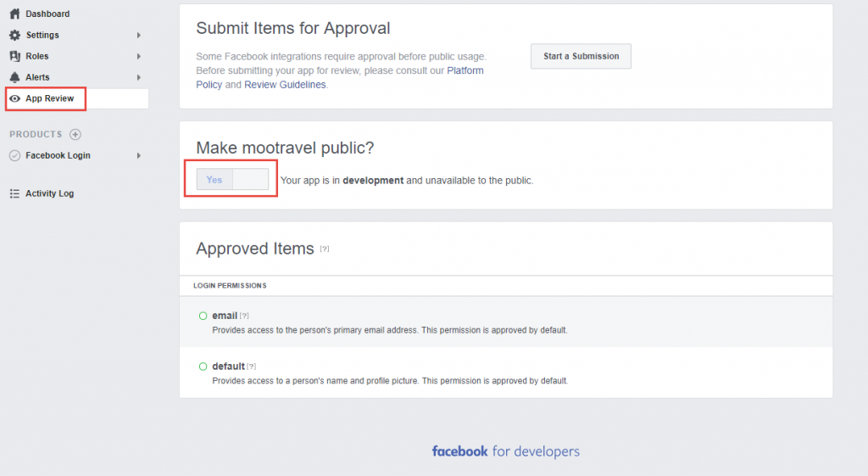Toggle the Make mootravel public switch
Screen dimensions: 868x476
tap(232, 180)
